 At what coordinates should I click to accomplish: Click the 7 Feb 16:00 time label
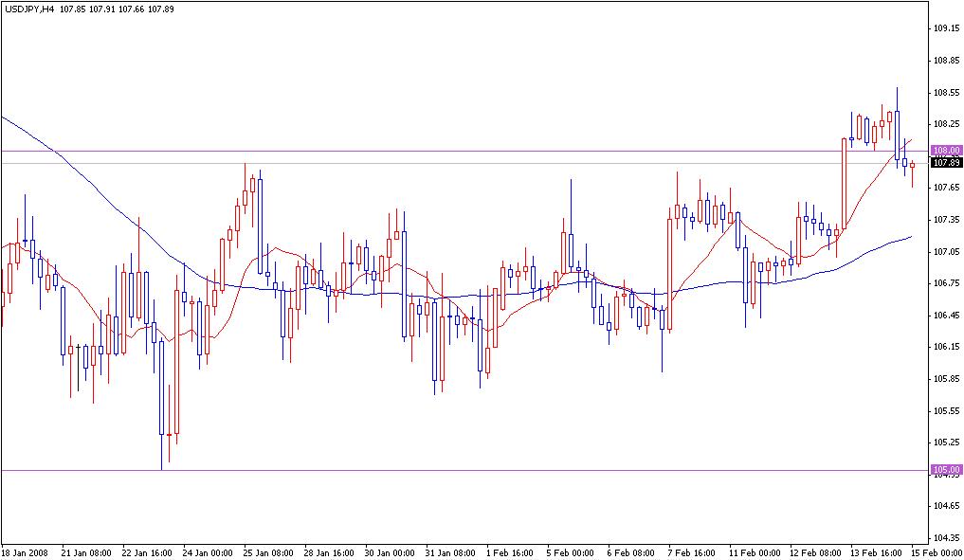pos(693,548)
